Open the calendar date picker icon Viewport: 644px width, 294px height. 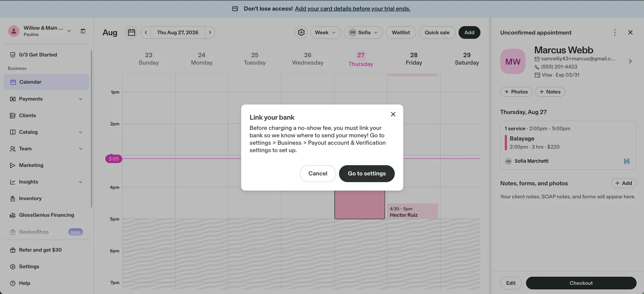pyautogui.click(x=131, y=32)
